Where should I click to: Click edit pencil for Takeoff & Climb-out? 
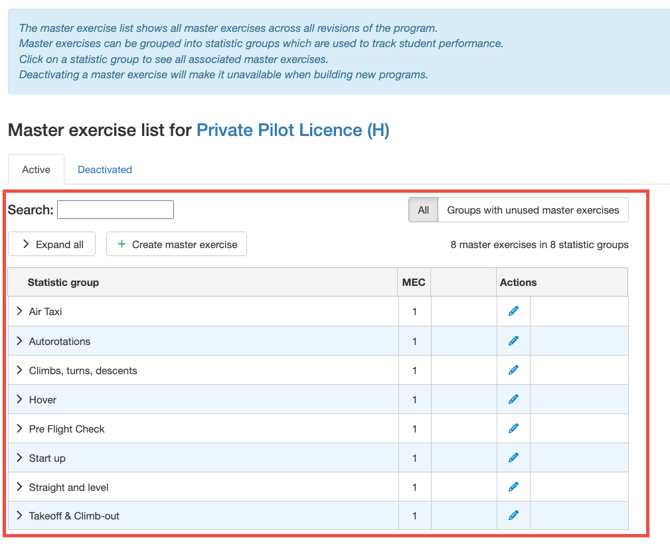click(513, 516)
